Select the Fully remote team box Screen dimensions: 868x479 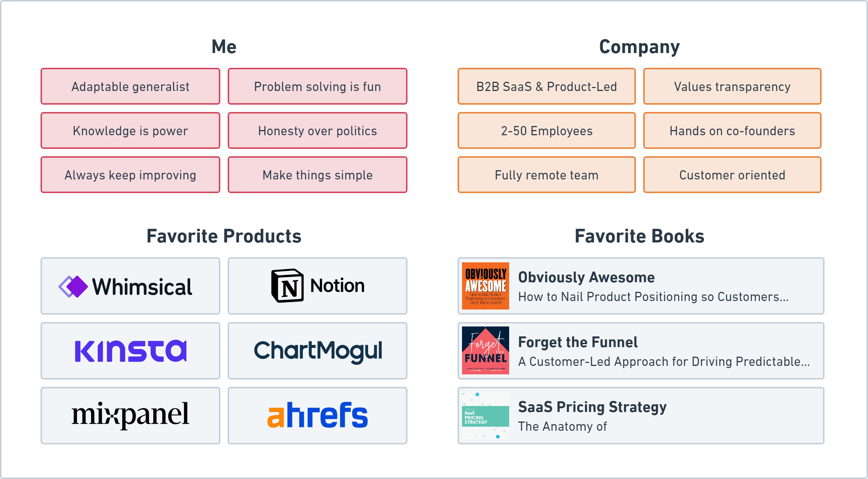pos(546,175)
